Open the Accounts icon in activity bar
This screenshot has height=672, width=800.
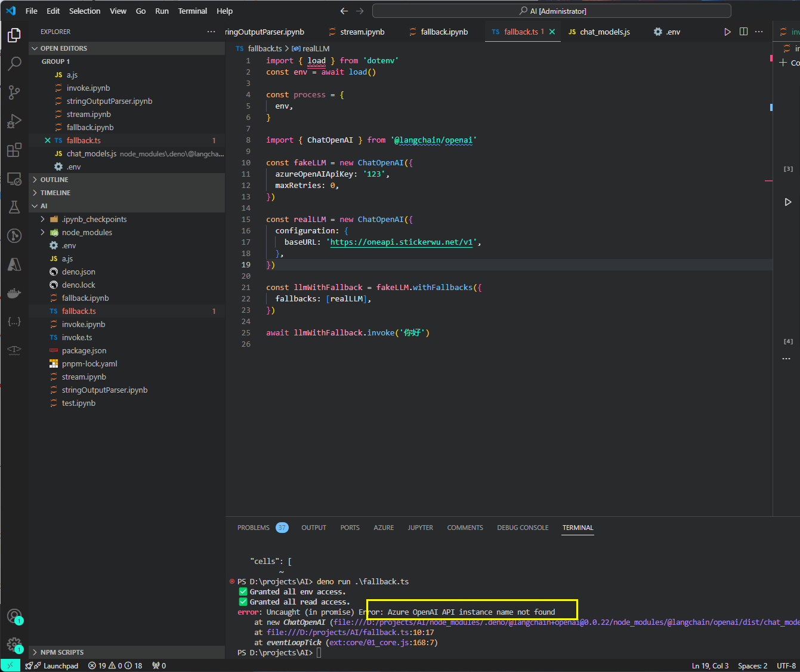(x=14, y=616)
